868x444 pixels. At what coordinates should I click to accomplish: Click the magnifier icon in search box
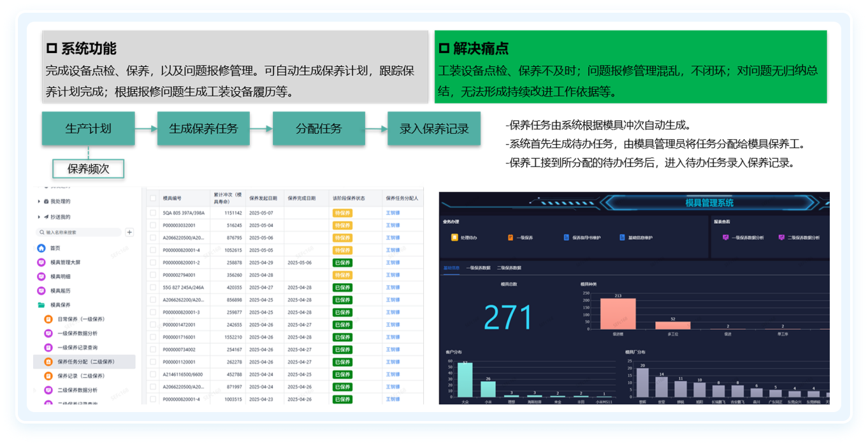[x=43, y=232]
